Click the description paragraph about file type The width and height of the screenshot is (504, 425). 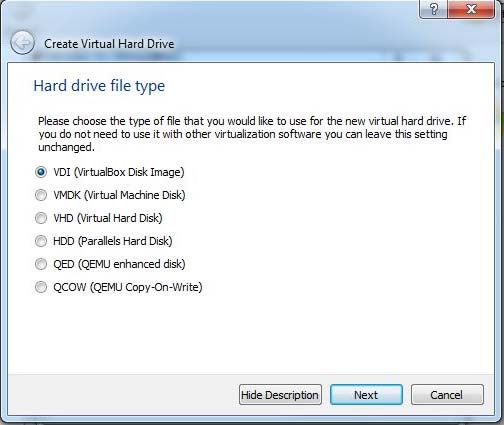252,134
